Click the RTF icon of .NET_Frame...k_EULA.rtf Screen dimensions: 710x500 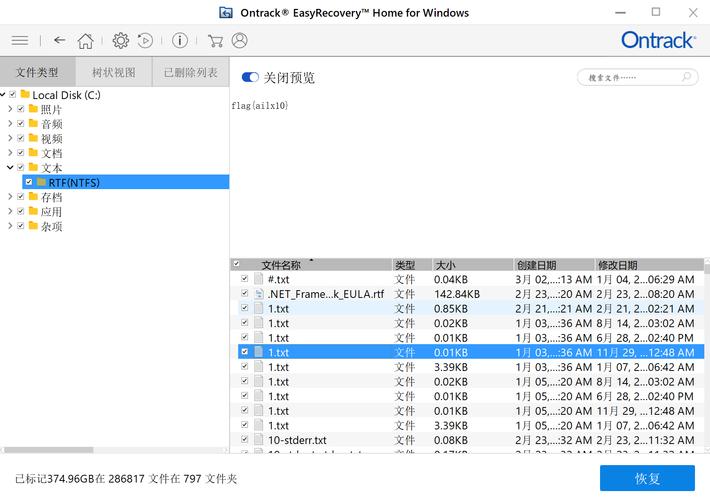(x=259, y=293)
